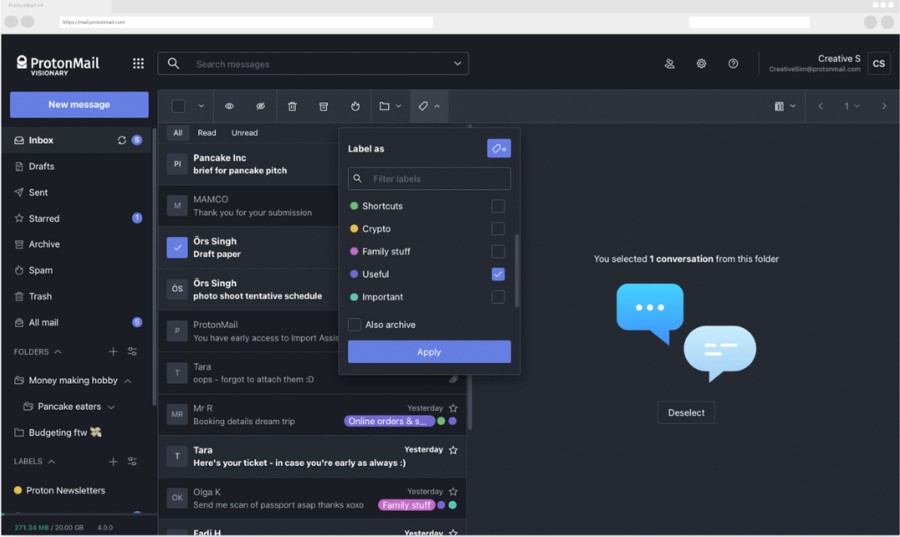900x537 pixels.
Task: Open folder settings icon next to FOLDERS
Action: tap(132, 351)
